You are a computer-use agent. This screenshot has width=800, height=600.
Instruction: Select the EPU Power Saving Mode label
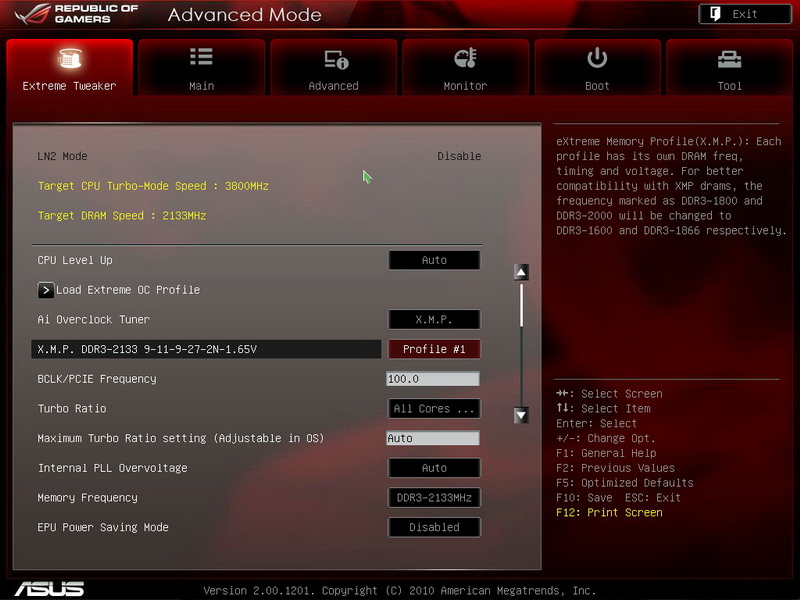tap(103, 528)
